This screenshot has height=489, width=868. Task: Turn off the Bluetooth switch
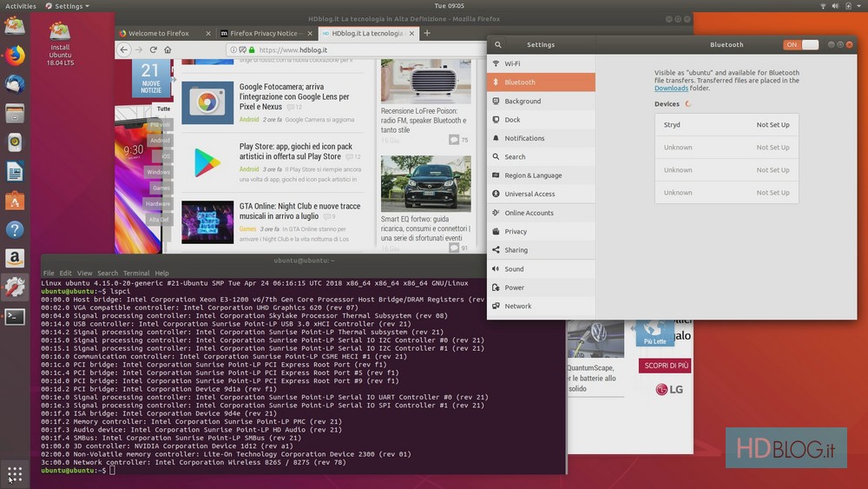point(800,44)
